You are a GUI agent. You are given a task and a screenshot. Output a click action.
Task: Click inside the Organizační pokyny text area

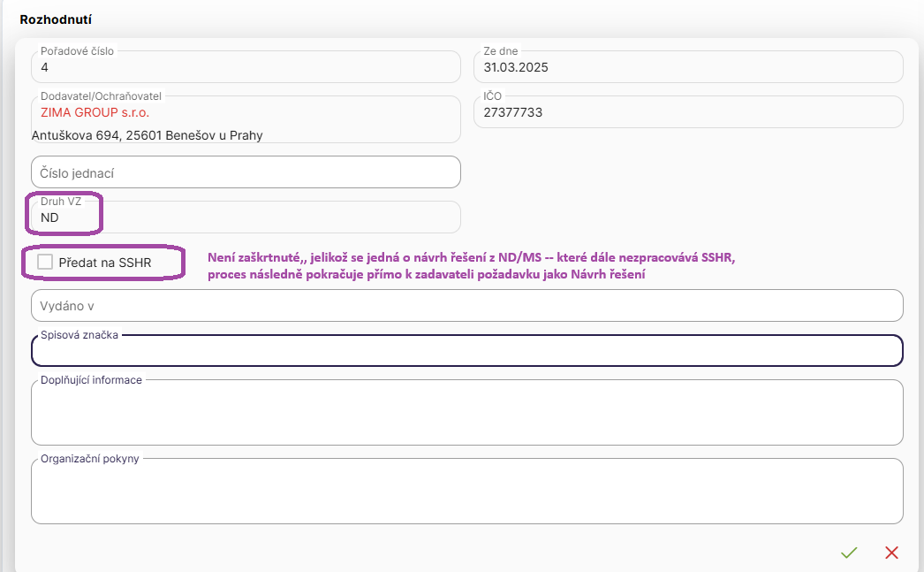tap(466, 493)
